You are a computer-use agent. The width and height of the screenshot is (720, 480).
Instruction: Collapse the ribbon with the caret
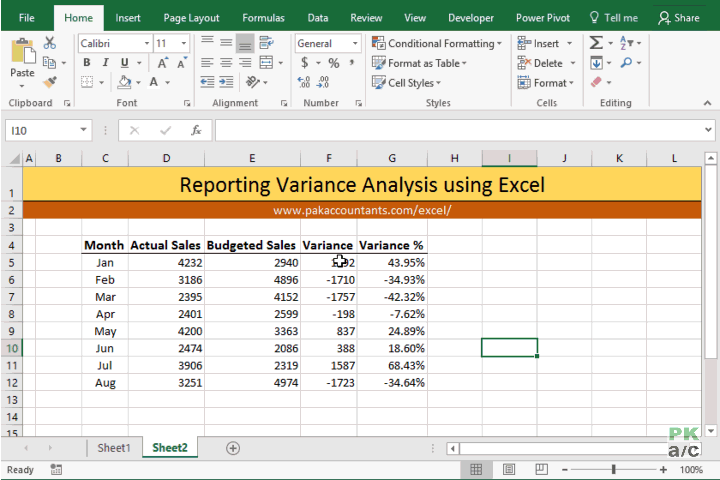[x=707, y=103]
